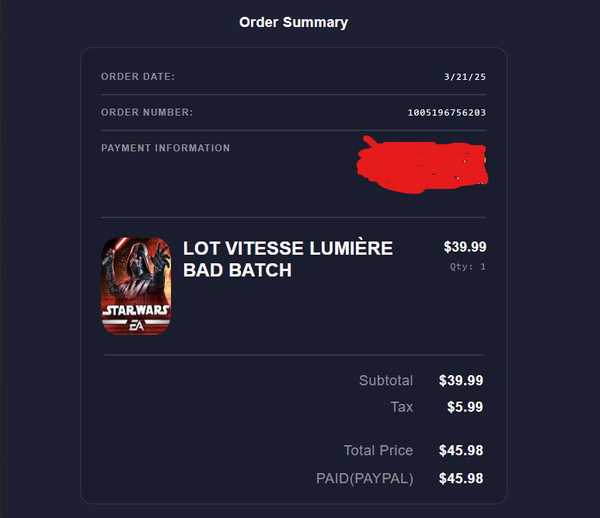The height and width of the screenshot is (518, 600).
Task: Select the order date 3/21/25
Action: [x=465, y=77]
